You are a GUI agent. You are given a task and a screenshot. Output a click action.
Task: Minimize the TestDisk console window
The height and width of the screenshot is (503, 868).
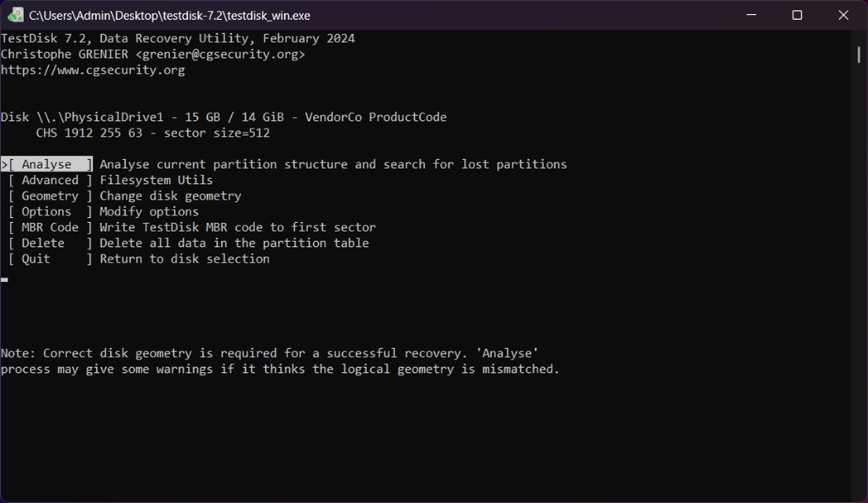(751, 15)
